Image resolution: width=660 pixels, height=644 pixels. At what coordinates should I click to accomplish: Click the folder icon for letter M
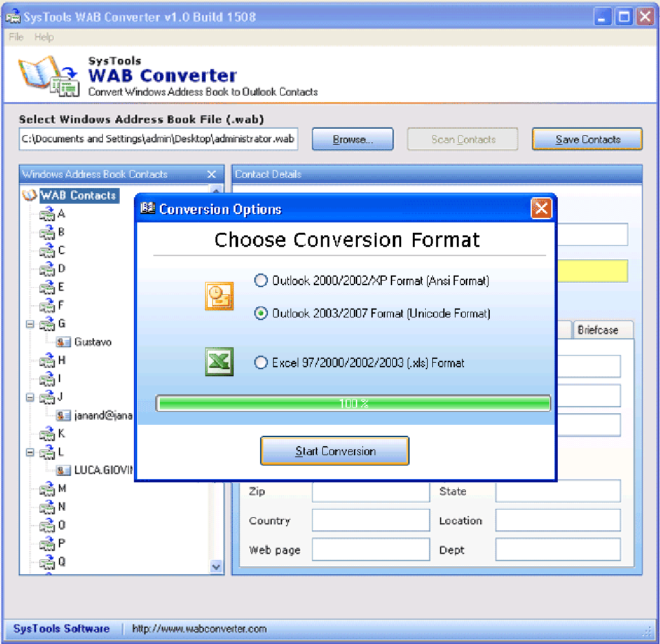[x=47, y=489]
